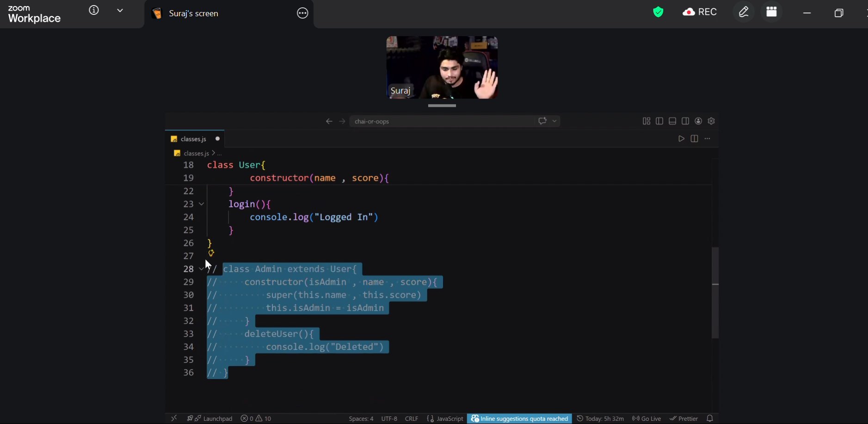Click the sticky line "constructor(name , score){"

pos(320,178)
